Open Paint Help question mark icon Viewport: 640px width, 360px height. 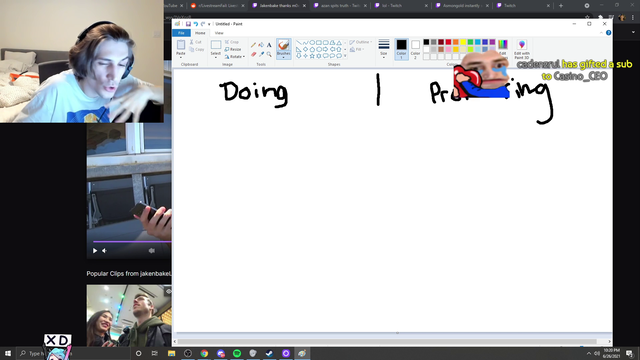(x=608, y=33)
